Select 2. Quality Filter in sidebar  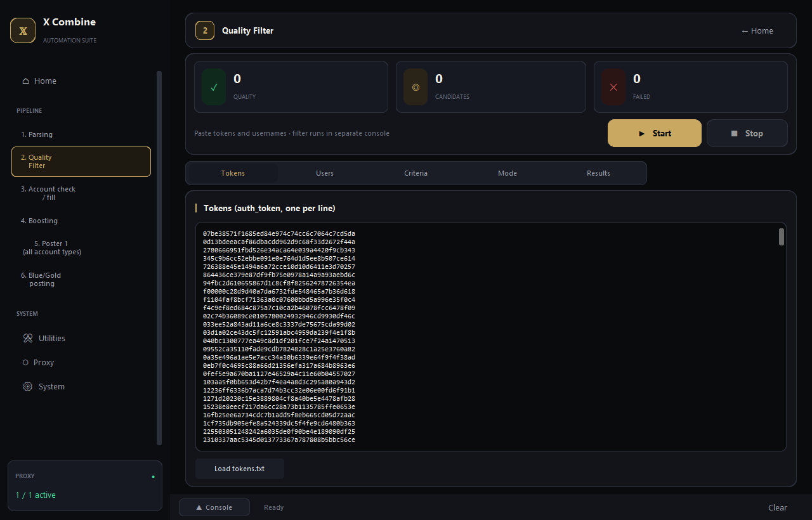click(x=81, y=162)
